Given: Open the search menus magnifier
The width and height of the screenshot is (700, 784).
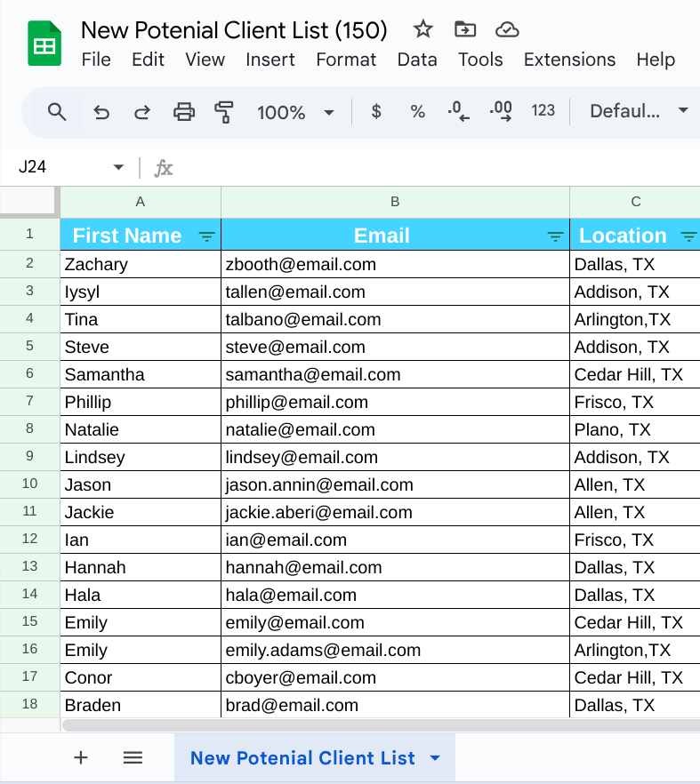Looking at the screenshot, I should pos(57,112).
